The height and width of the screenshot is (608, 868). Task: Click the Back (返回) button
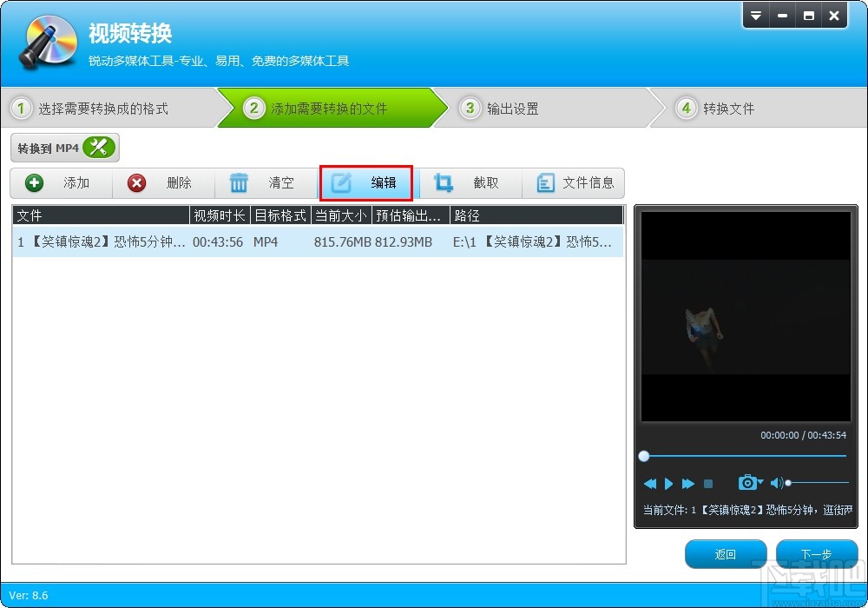(725, 554)
